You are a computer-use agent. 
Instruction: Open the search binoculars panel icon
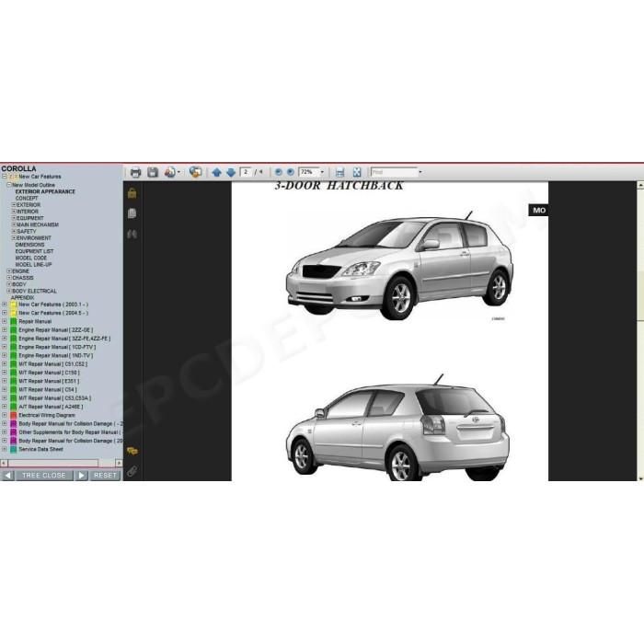[132, 234]
